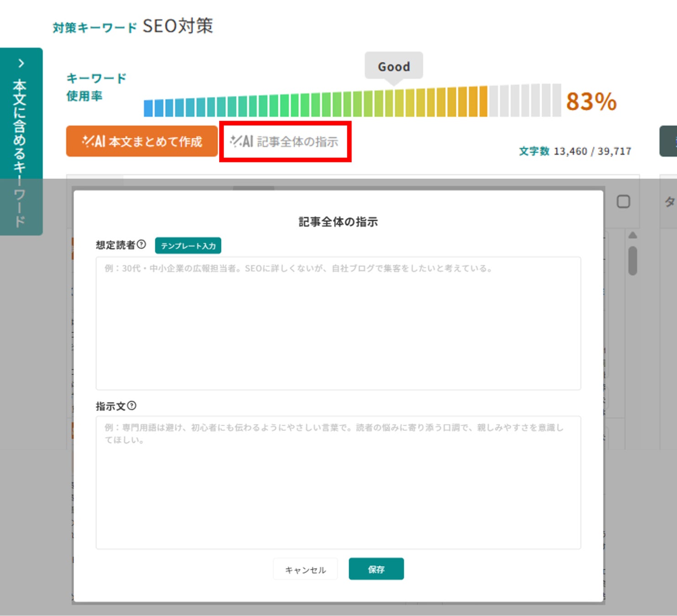Expand the sidebar panel chevron arrow
Screen dimensions: 677x616
click(x=21, y=63)
